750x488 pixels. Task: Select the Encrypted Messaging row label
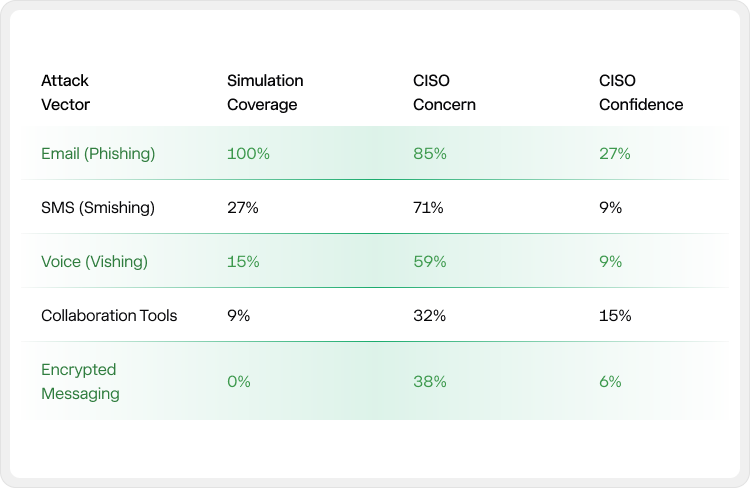[80, 381]
